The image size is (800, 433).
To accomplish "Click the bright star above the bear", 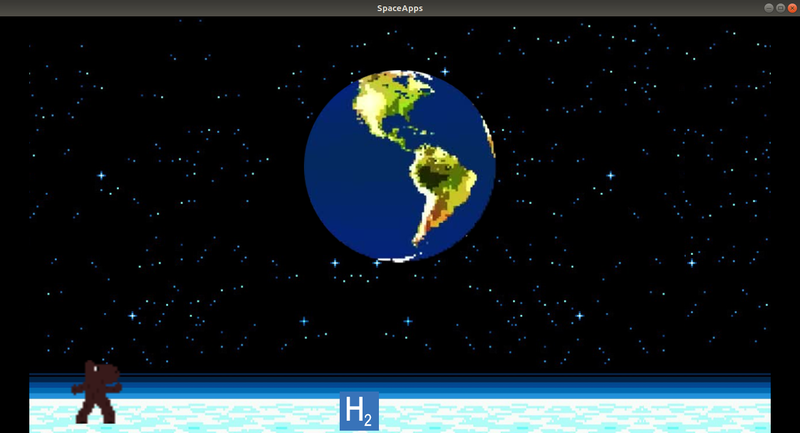I will click(131, 316).
